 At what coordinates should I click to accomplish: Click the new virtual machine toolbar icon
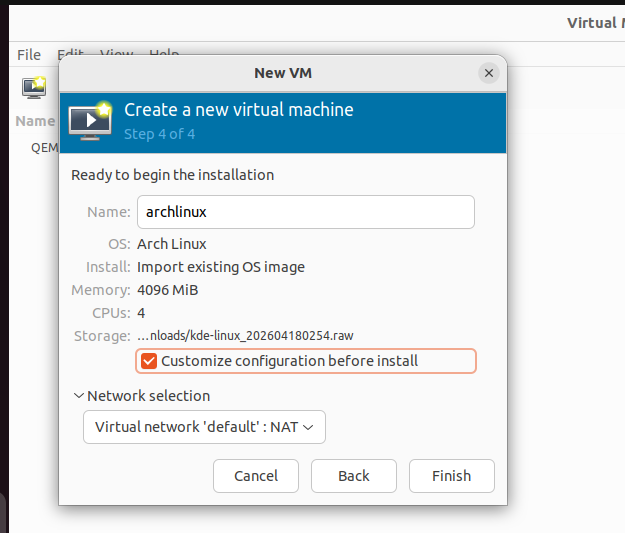tap(34, 87)
